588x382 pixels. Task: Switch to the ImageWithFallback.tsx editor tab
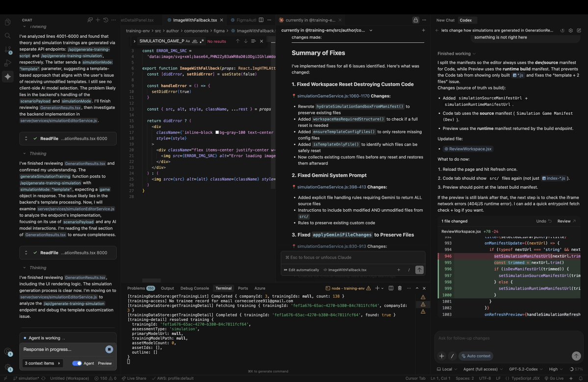pyautogui.click(x=195, y=20)
